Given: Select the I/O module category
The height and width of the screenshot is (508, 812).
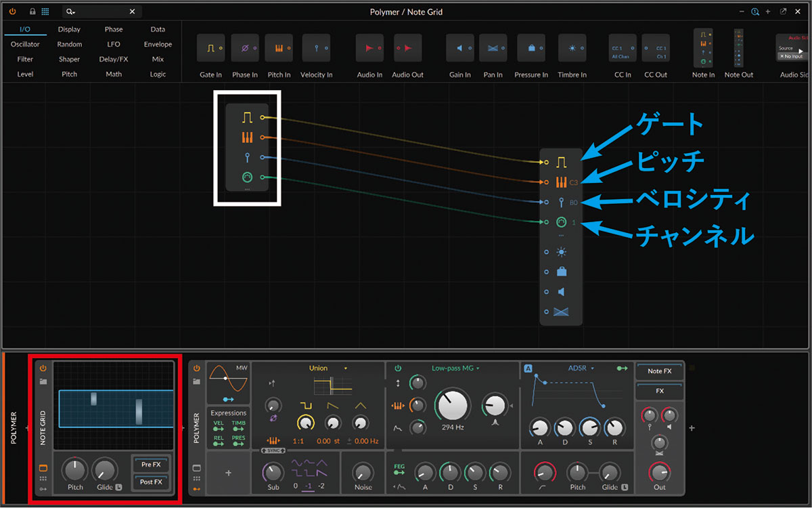Looking at the screenshot, I should pos(25,29).
